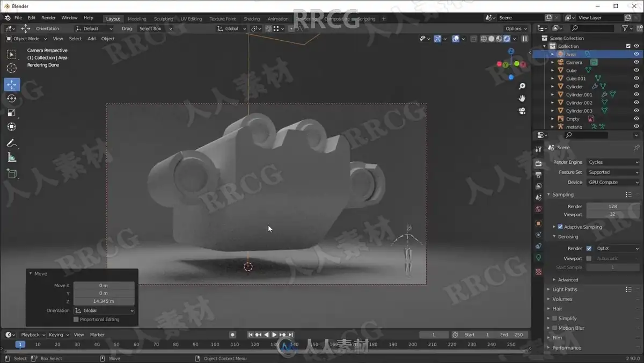
Task: Open the File menu
Action: 18,18
